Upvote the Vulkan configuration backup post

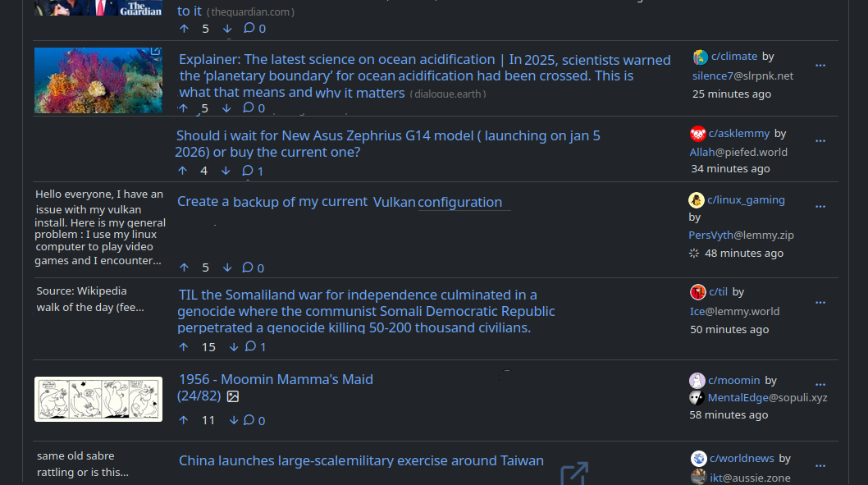184,268
